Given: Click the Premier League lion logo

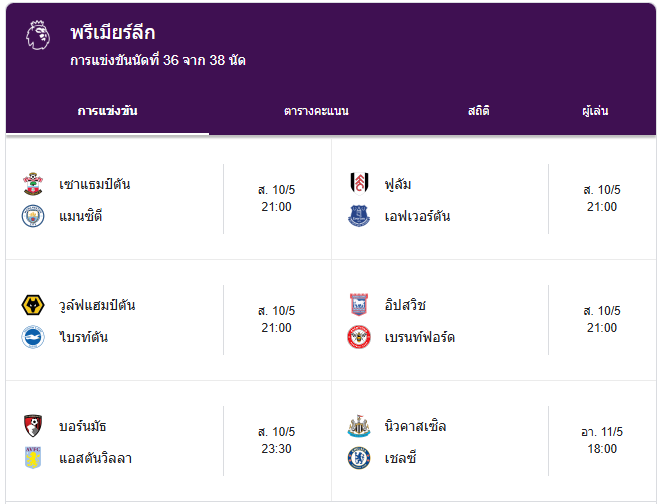Looking at the screenshot, I should 38,35.
